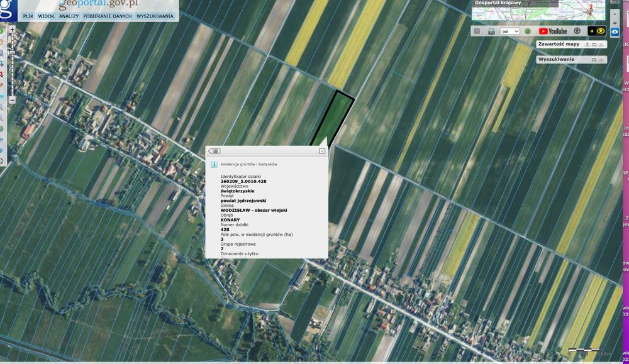Screen dimensions: 629x364
Task: Open the YouTube channel link
Action: pos(553,31)
